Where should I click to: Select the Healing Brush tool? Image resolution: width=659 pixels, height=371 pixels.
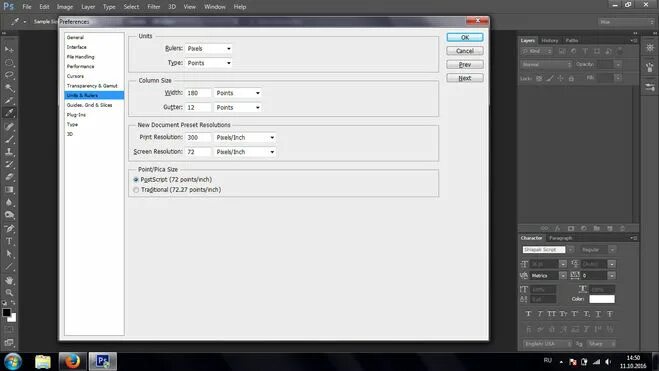point(9,126)
